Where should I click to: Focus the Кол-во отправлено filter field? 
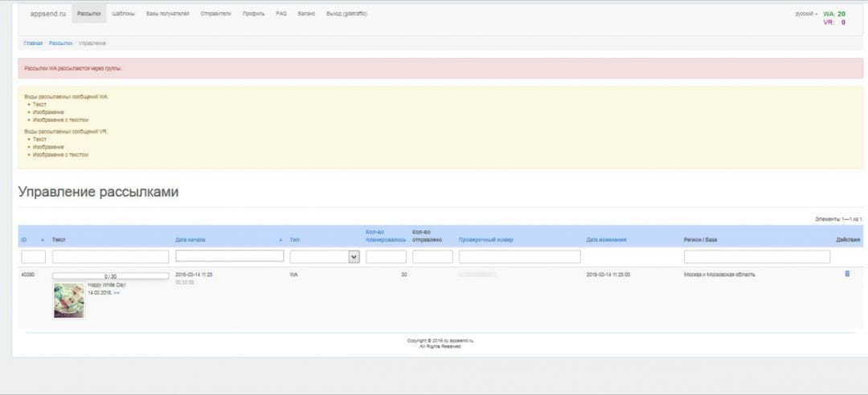(x=432, y=257)
